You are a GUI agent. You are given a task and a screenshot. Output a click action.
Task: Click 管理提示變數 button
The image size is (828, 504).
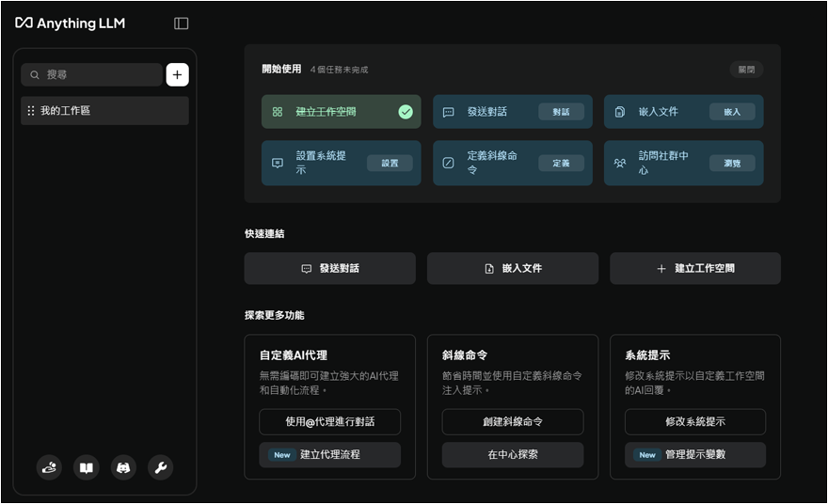point(694,455)
